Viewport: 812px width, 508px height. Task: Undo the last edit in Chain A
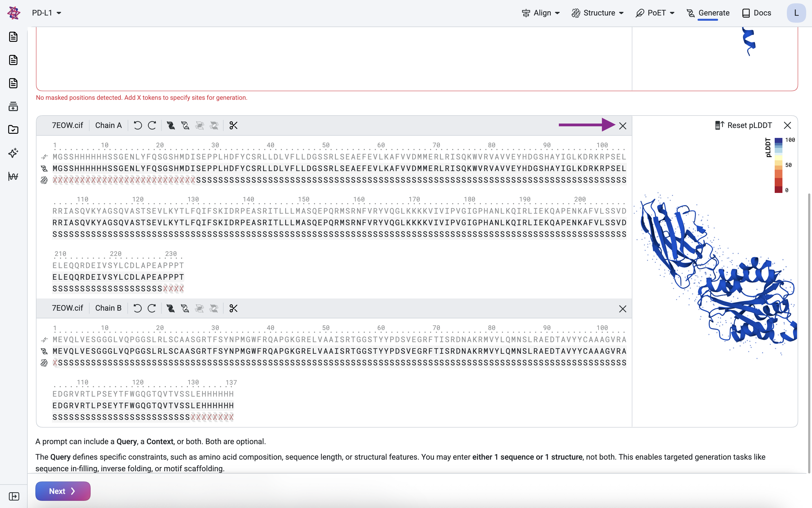(138, 126)
